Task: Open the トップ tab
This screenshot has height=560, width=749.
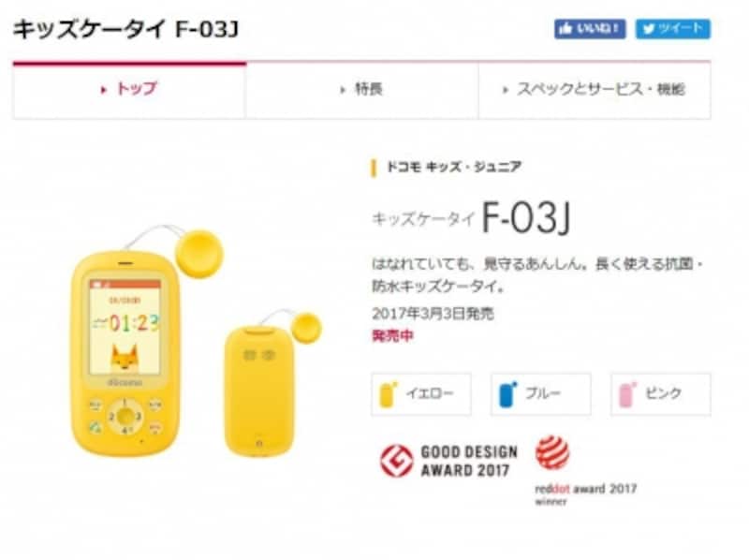Action: tap(129, 90)
